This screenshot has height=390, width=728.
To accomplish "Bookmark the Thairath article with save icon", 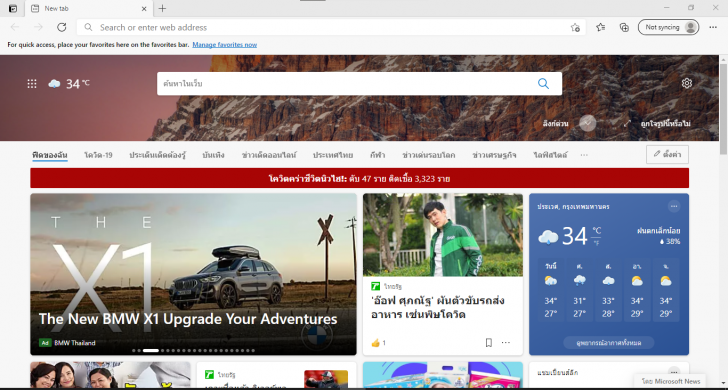I will click(488, 343).
